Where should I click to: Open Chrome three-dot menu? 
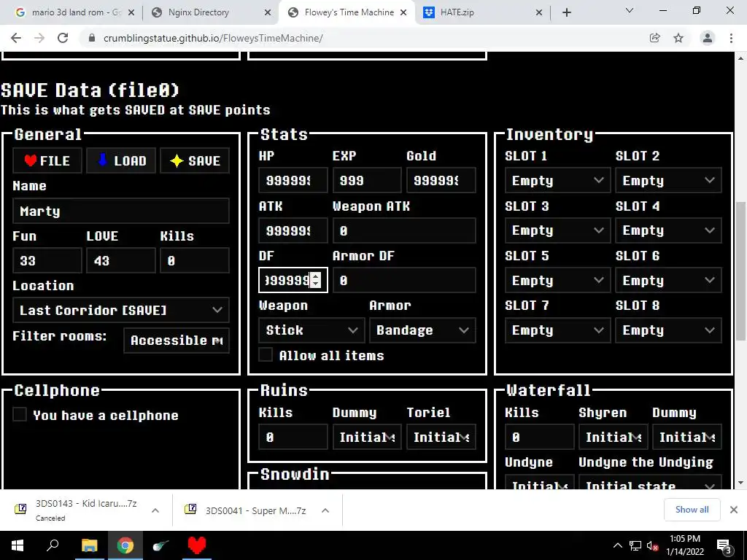coord(731,38)
